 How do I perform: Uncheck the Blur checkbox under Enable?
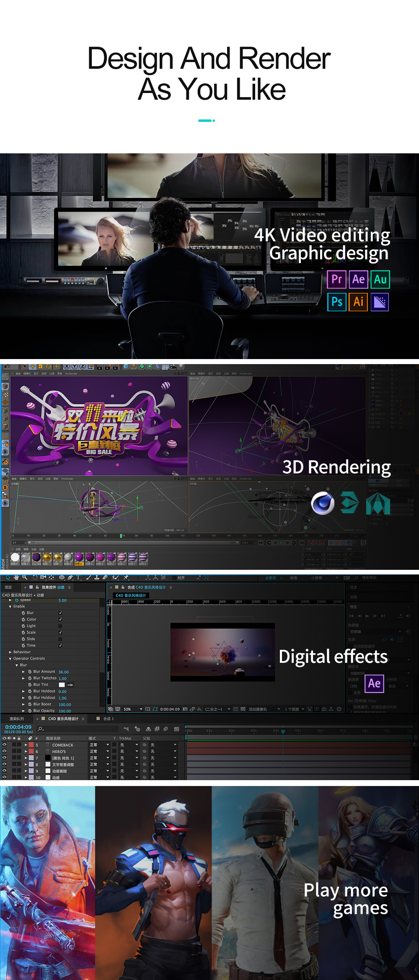point(60,613)
